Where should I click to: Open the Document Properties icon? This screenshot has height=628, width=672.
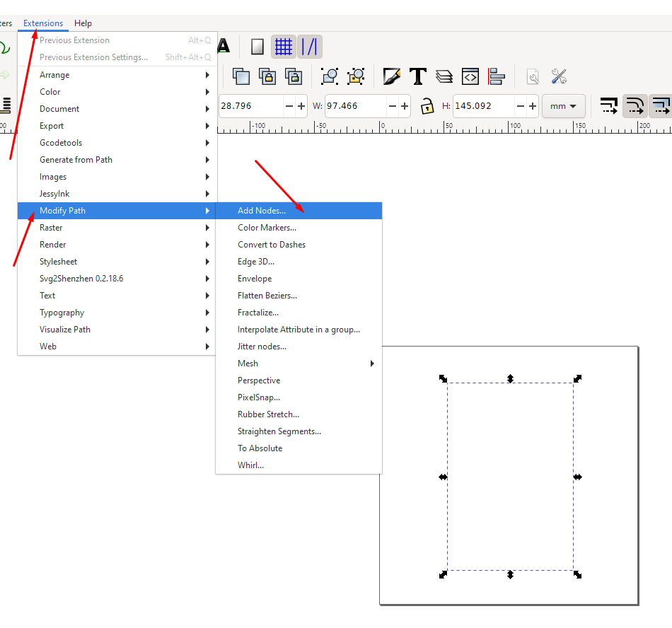pyautogui.click(x=533, y=76)
